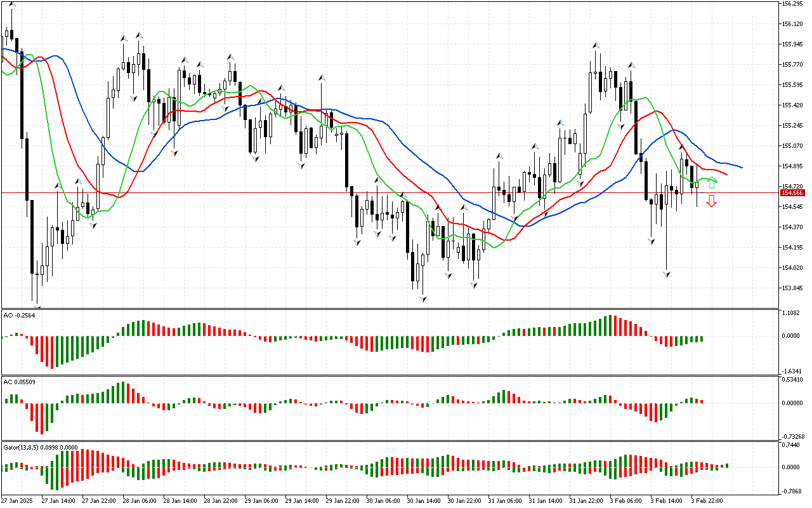Click the red down arrow signal marker
Image resolution: width=812 pixels, height=508 pixels.
pyautogui.click(x=712, y=201)
